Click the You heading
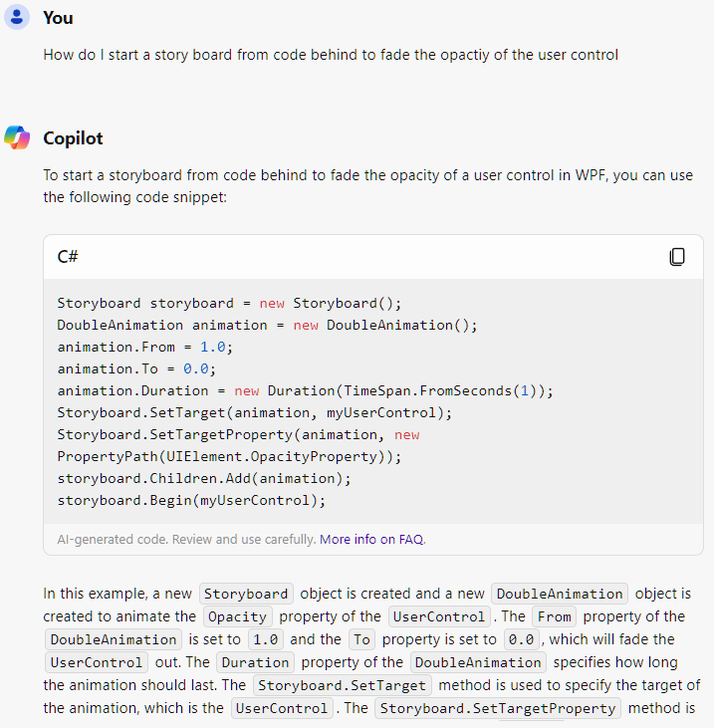Screen dimensions: 714x728 pyautogui.click(x=58, y=18)
